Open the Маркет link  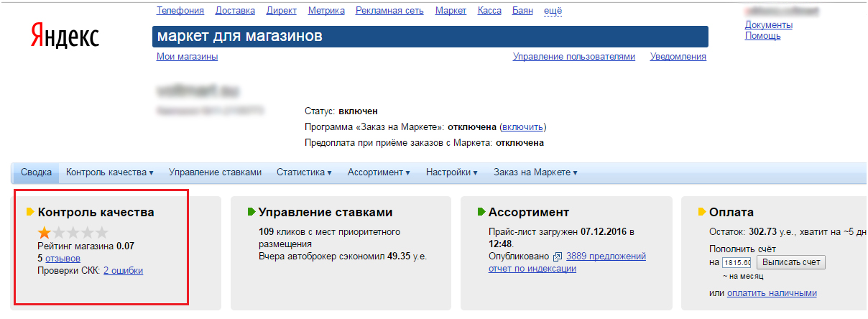[451, 11]
